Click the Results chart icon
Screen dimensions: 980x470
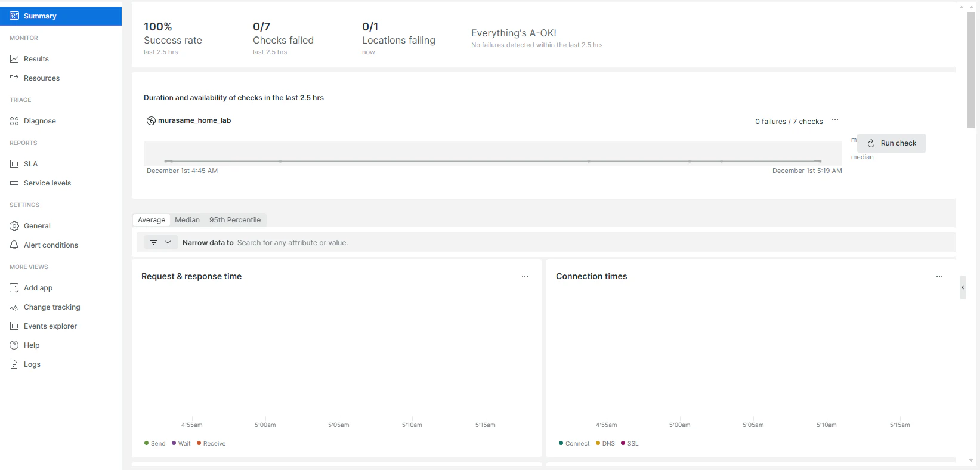[x=14, y=59]
